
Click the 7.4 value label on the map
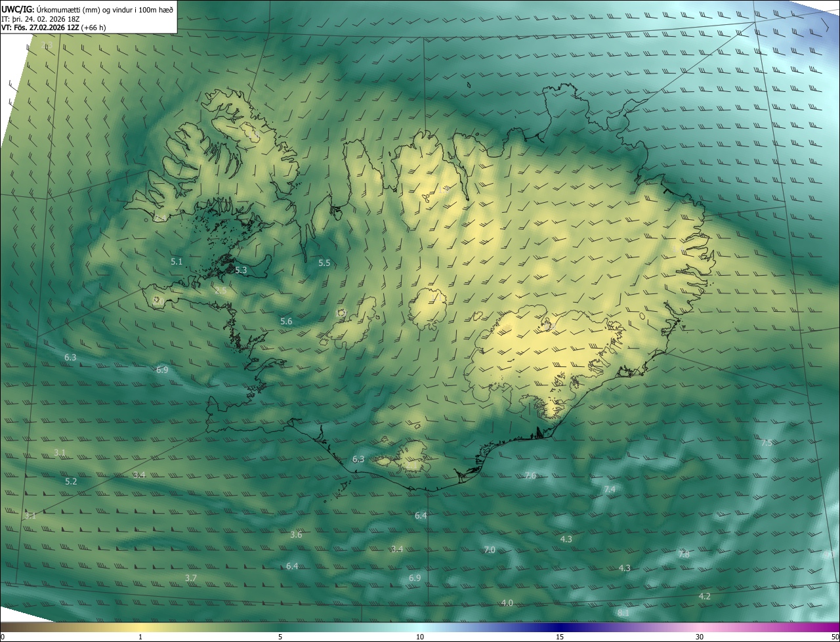(610, 489)
